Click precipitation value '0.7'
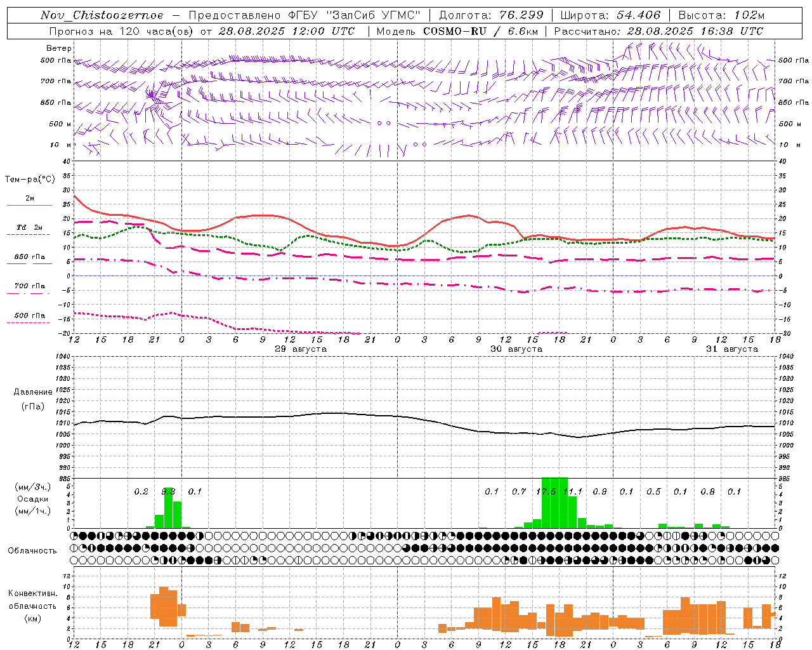Screen dimensions: 812x650 coord(519,491)
